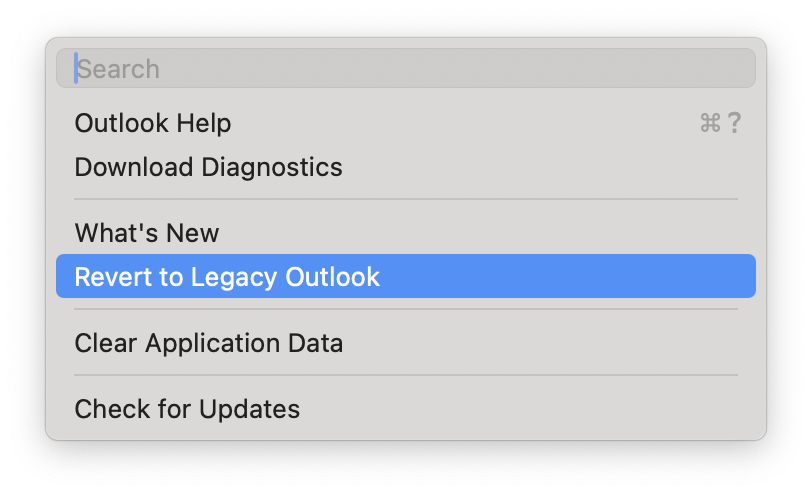
Task: Select Download Diagnostics
Action: [405, 167]
